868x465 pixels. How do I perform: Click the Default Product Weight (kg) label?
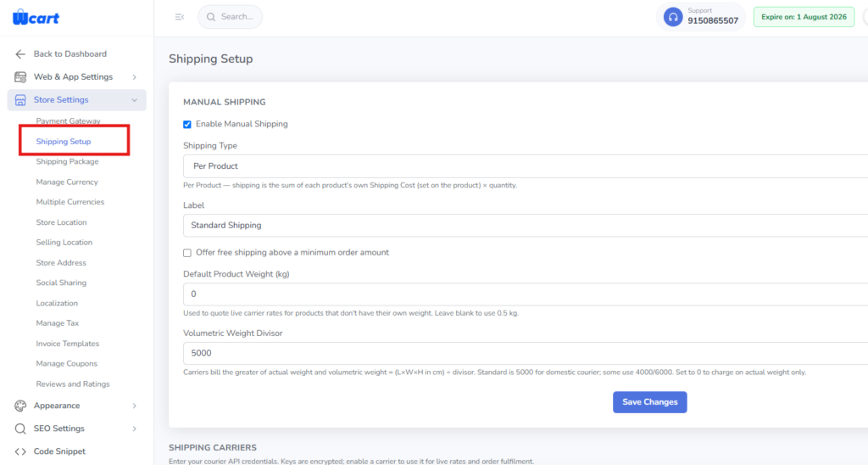236,274
